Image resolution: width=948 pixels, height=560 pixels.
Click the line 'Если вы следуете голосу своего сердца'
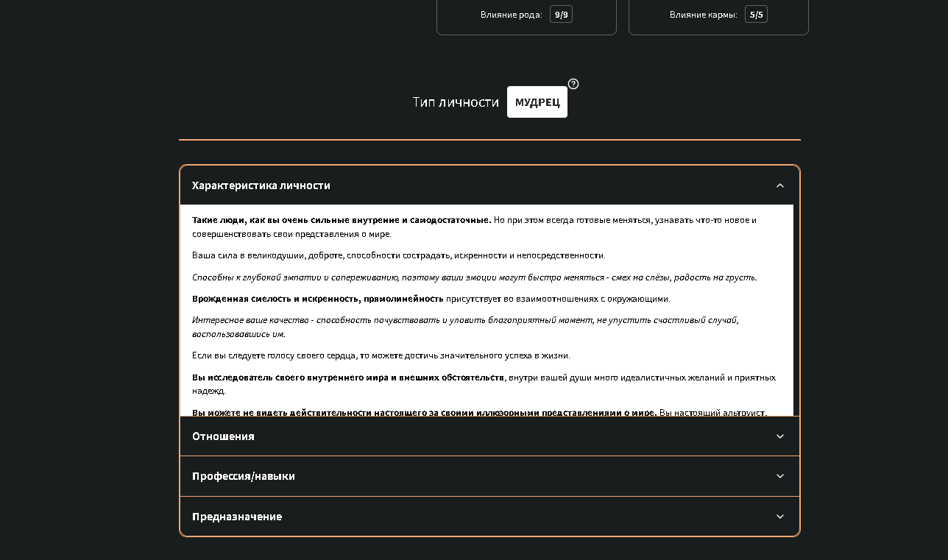(381, 355)
